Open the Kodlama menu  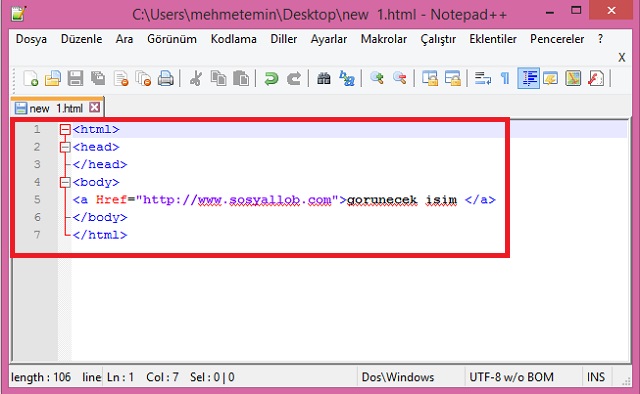point(233,39)
